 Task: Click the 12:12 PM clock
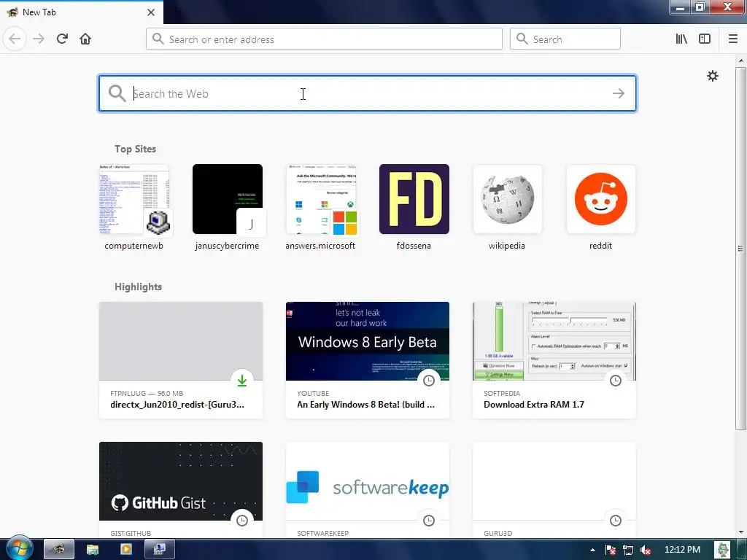(x=682, y=550)
